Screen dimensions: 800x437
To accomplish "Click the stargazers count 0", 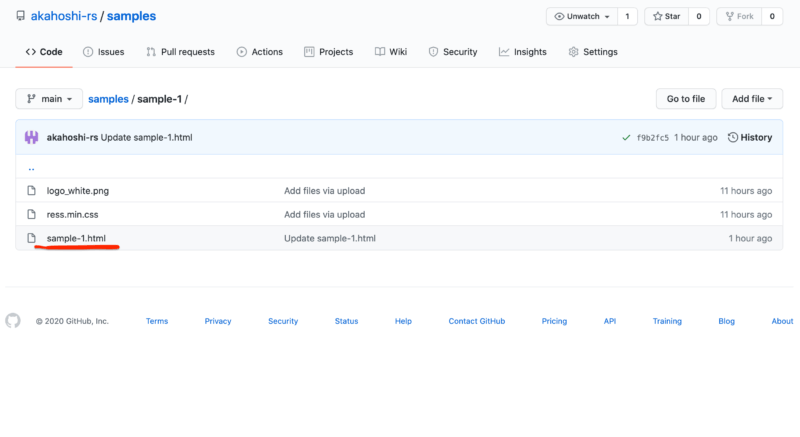I will (x=698, y=16).
